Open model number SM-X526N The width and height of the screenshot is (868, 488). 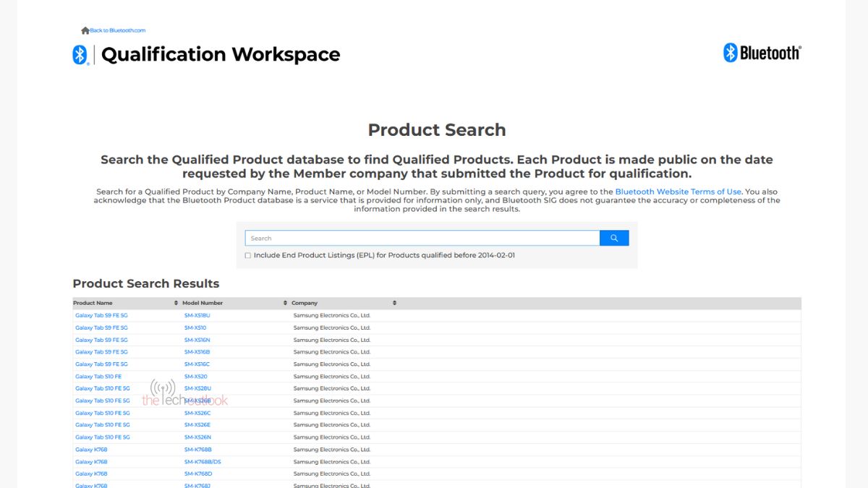197,437
